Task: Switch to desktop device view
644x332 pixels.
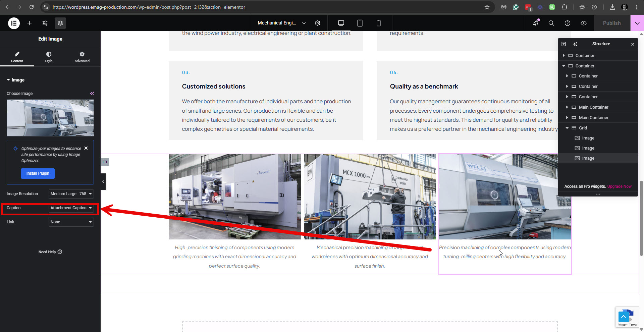Action: pyautogui.click(x=341, y=23)
